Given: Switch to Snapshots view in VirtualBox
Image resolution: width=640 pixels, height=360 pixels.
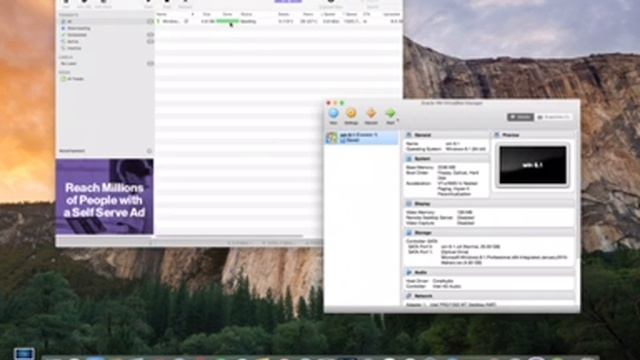Looking at the screenshot, I should [x=554, y=117].
